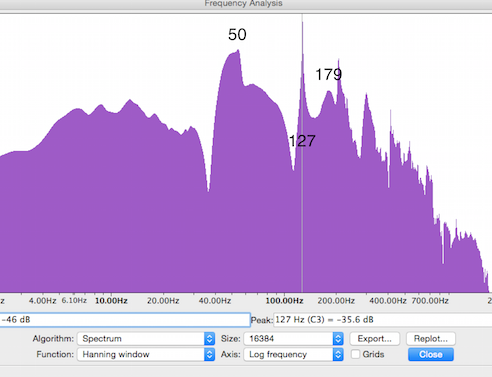Click the cursor dB readout field
The height and width of the screenshot is (377, 492).
click(x=125, y=320)
